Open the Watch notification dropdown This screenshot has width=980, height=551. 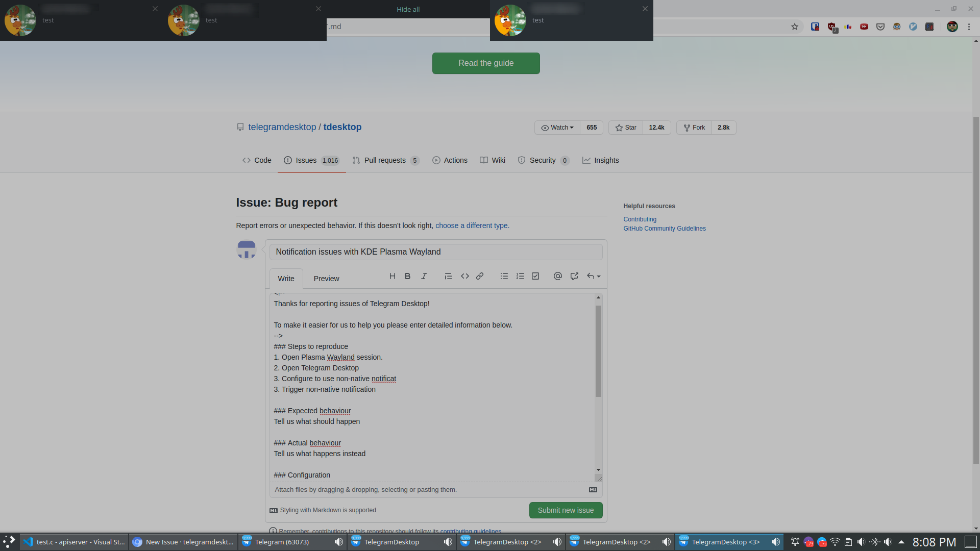coord(557,128)
